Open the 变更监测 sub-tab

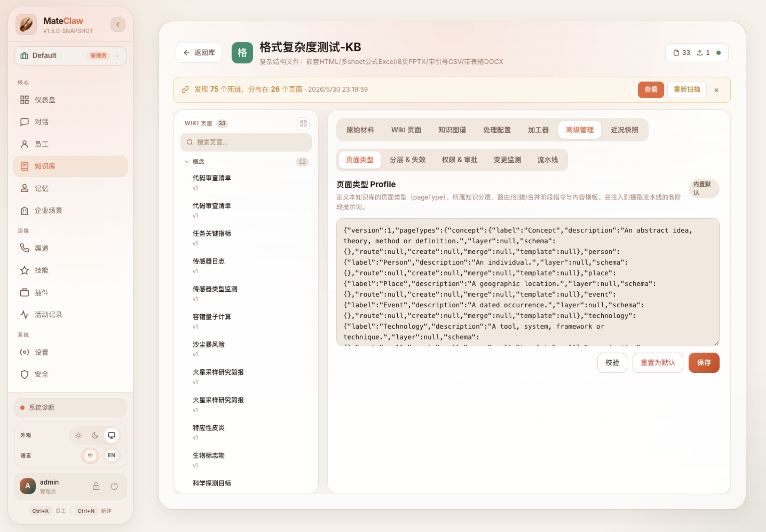507,160
